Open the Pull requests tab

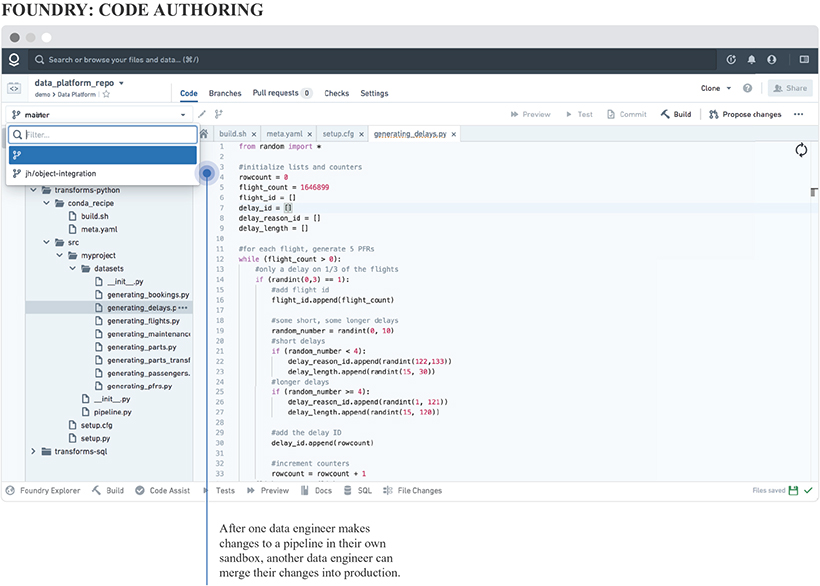[x=275, y=93]
